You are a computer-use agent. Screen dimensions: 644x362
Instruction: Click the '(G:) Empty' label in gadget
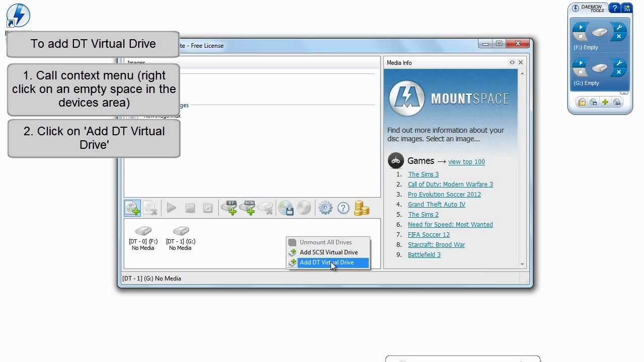tap(586, 83)
